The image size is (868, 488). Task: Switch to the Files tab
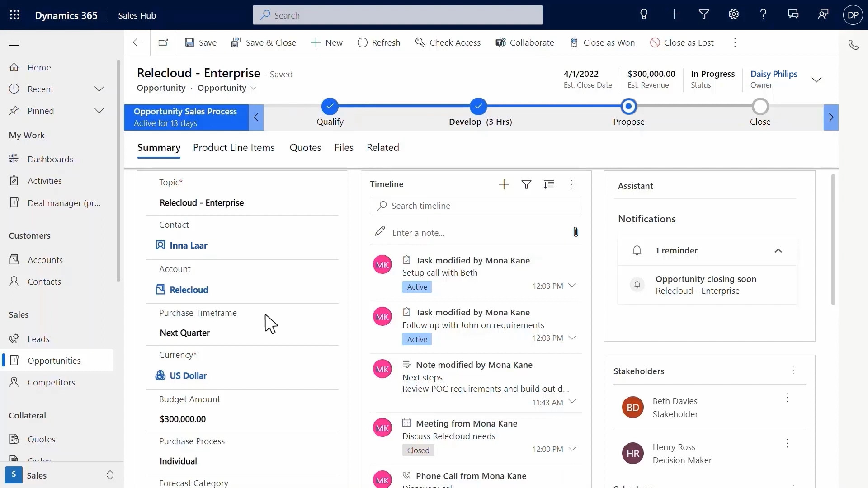pyautogui.click(x=344, y=148)
